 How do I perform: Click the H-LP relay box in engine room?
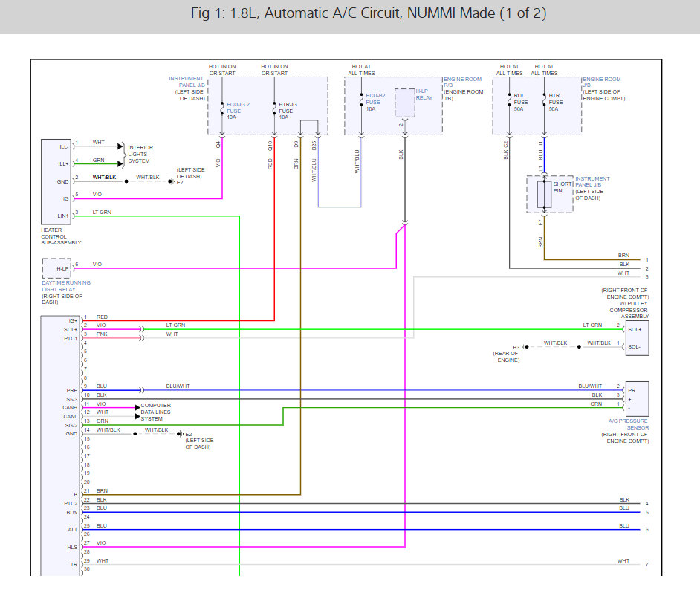(x=404, y=104)
